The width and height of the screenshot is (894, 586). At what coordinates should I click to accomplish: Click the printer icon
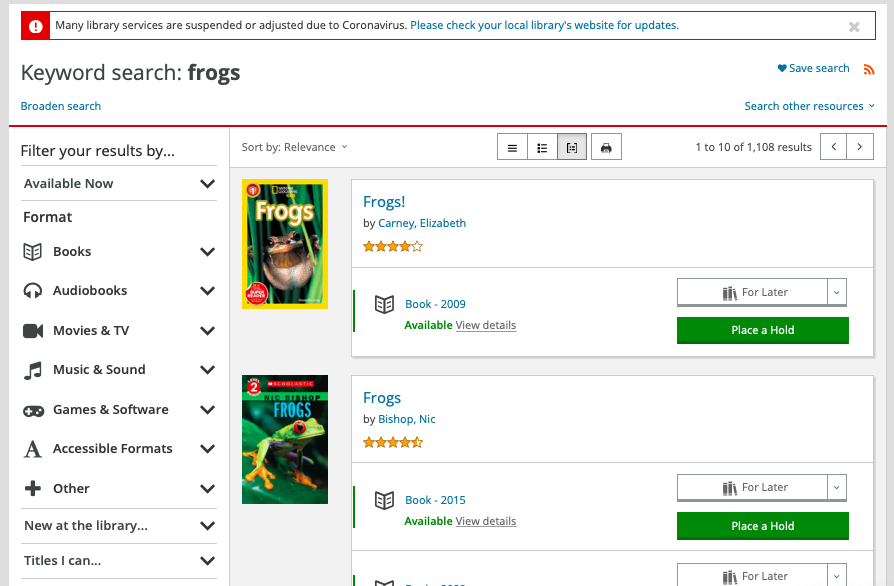tap(606, 148)
